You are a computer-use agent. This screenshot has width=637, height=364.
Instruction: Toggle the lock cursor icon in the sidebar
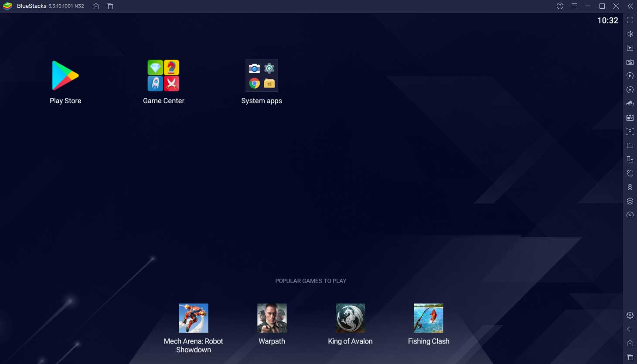[x=630, y=48]
